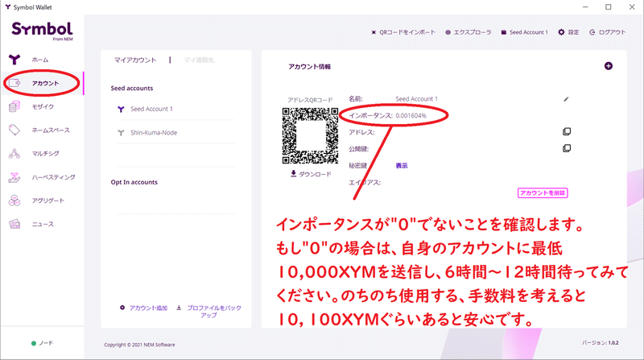The height and width of the screenshot is (360, 644).
Task: Go to マルチシグ menu item
Action: pos(46,154)
